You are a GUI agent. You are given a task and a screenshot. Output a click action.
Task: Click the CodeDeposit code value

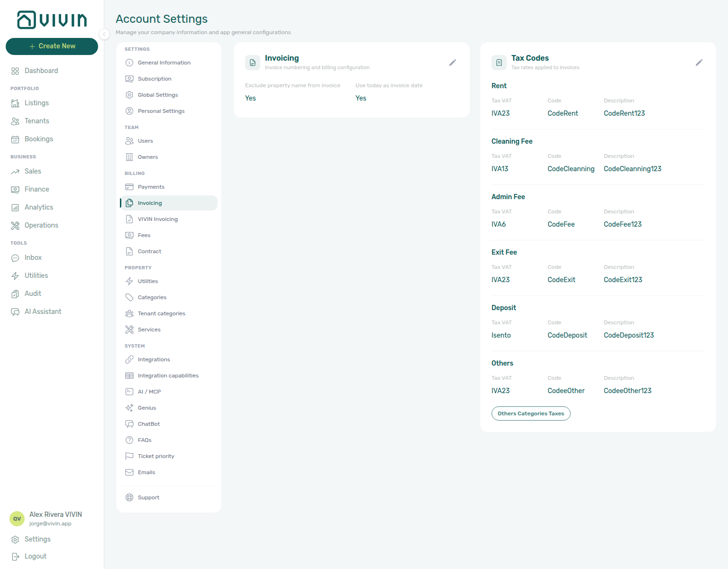tap(567, 335)
